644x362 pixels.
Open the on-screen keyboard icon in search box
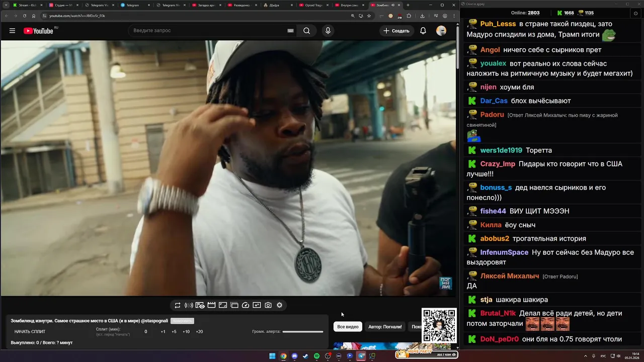(x=290, y=31)
